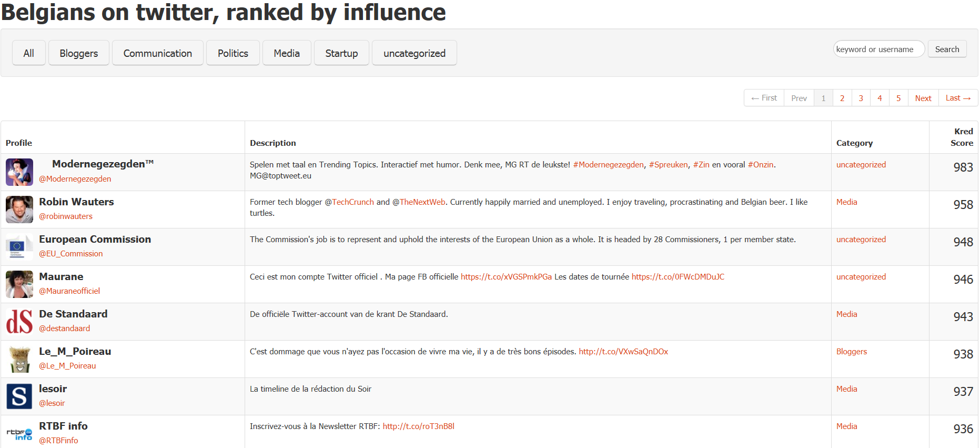Select the Politics filter tab
This screenshot has width=980, height=448.
pos(233,53)
